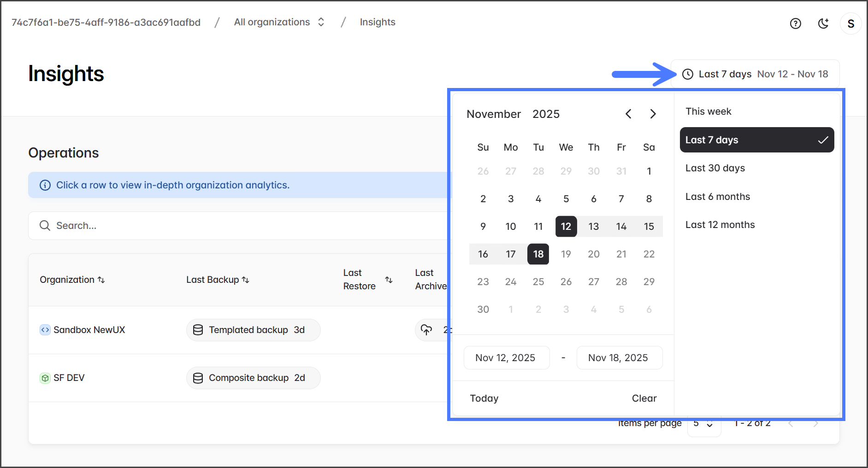Go to next month in the calendar
Image resolution: width=868 pixels, height=468 pixels.
pos(653,114)
